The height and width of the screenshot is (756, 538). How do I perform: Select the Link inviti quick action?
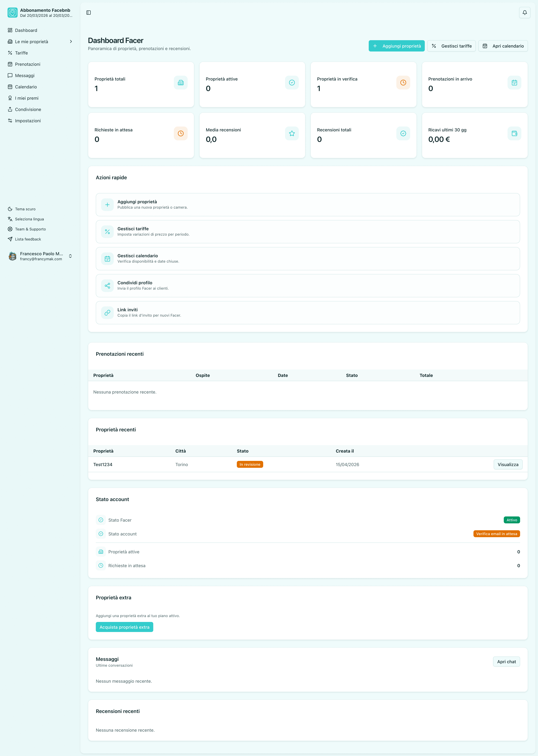click(x=307, y=313)
